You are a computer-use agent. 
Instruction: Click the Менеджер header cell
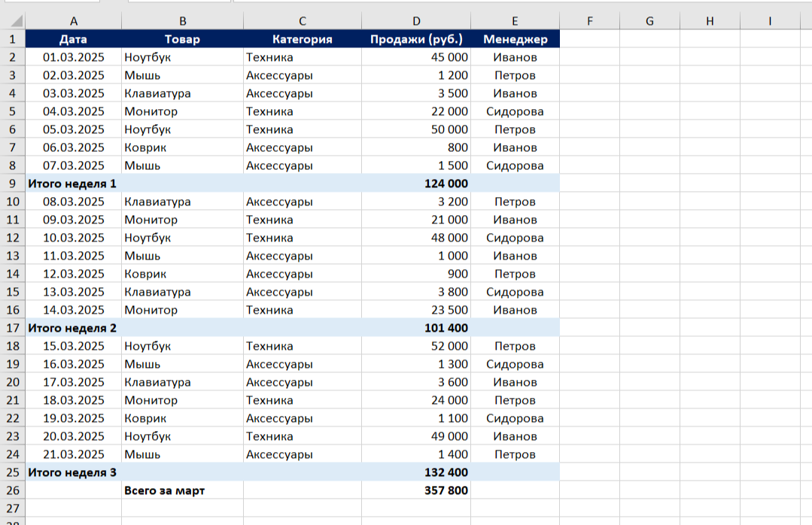click(x=515, y=39)
